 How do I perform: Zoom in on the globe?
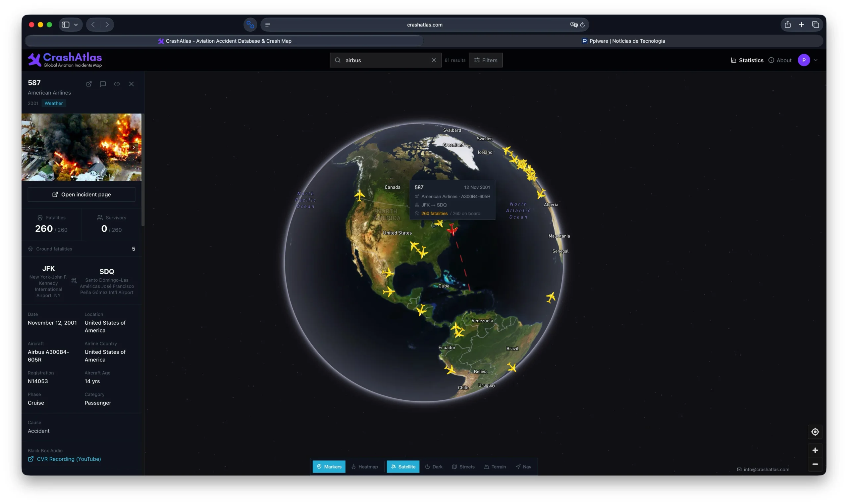tap(815, 451)
